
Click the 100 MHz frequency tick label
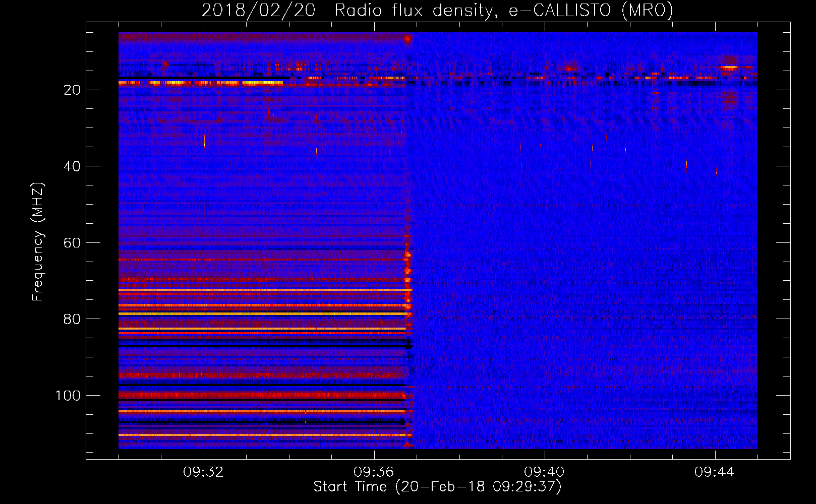(68, 396)
